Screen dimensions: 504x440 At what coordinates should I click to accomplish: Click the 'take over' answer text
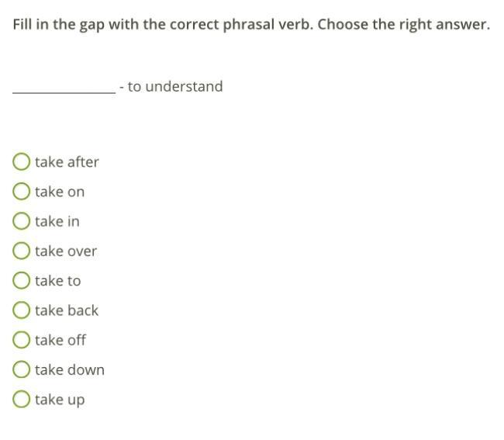coord(66,251)
